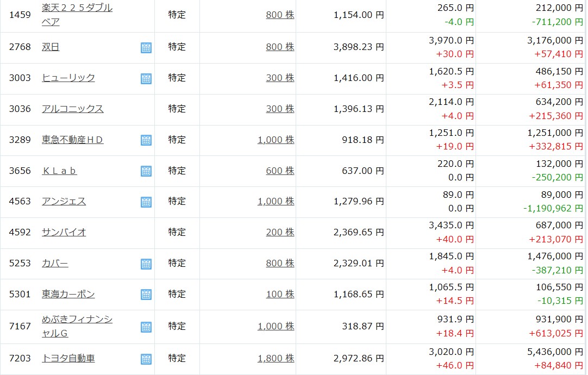Click the calendar icon beside 双日

(146, 47)
